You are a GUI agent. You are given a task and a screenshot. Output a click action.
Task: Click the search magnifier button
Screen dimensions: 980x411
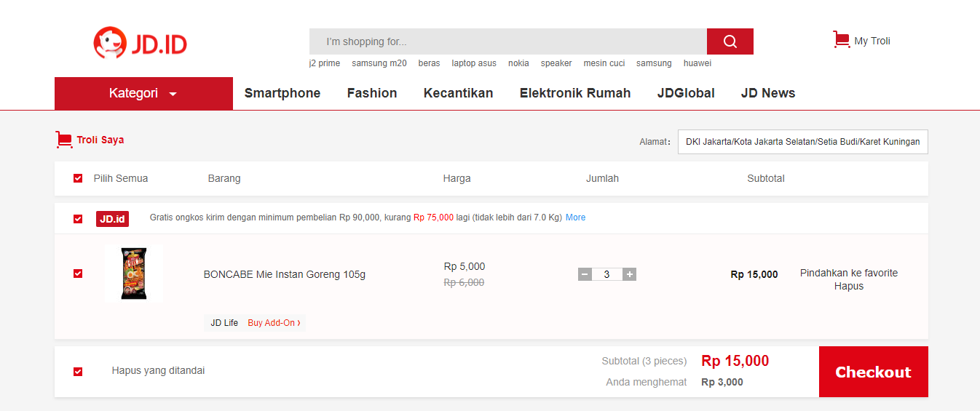click(730, 41)
